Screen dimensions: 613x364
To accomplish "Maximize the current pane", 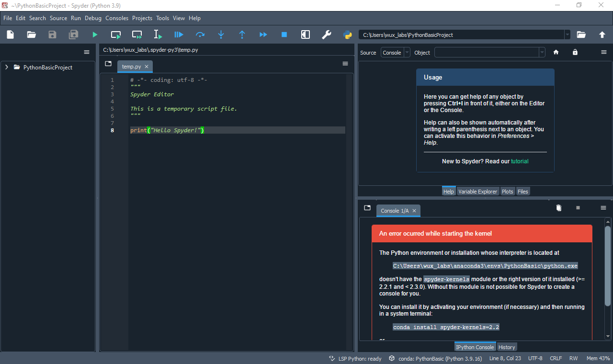I will pyautogui.click(x=306, y=34).
